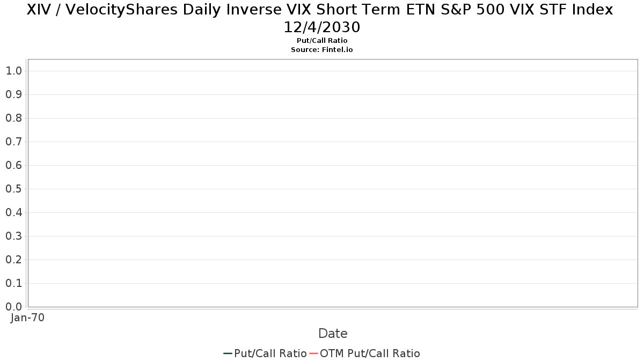This screenshot has height=362, width=644.
Task: Click the 0.7 y-axis label
Action: (x=14, y=142)
